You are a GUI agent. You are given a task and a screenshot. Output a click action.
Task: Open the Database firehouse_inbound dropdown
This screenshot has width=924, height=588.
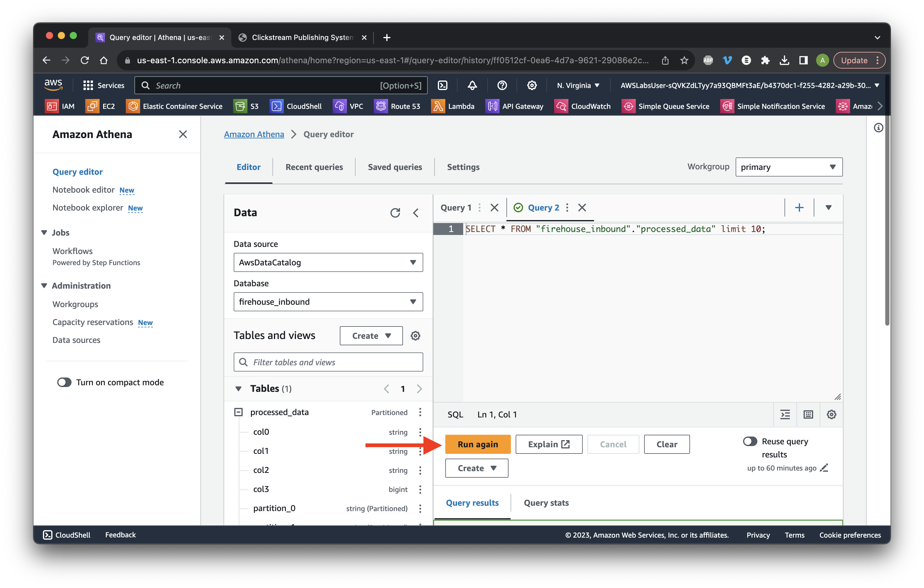[328, 302]
